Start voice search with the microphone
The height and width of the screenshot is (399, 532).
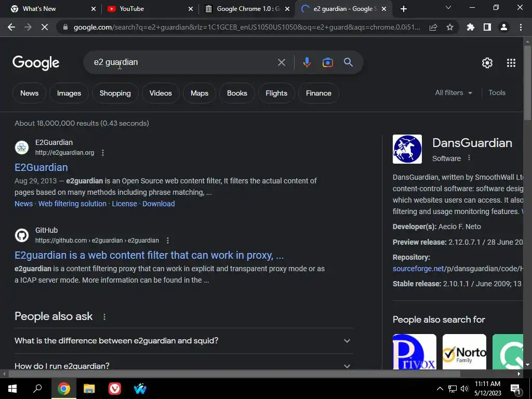pos(307,62)
